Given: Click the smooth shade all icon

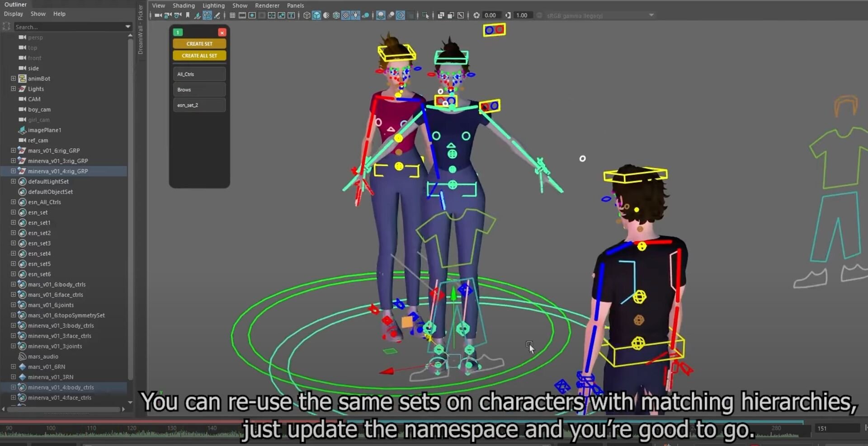Looking at the screenshot, I should point(316,15).
